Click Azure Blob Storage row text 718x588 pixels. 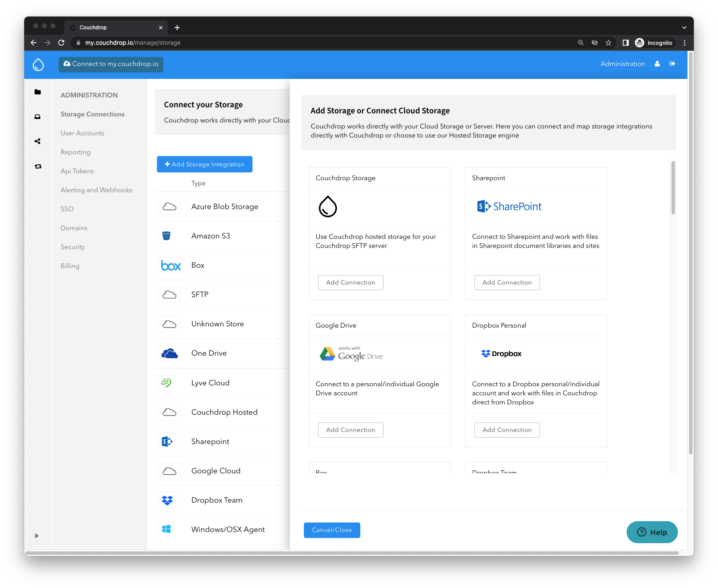[225, 207]
